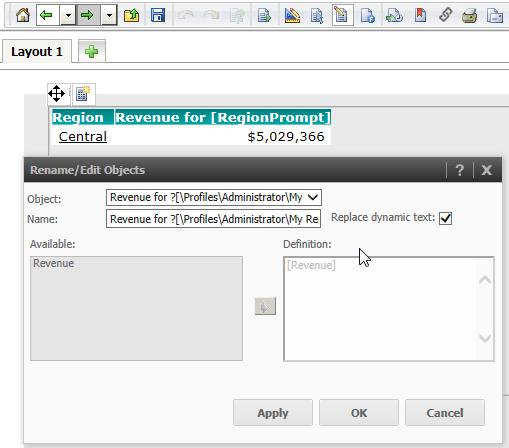This screenshot has height=448, width=509.
Task: Select the highlighted Editable mode icon
Action: coord(342,15)
